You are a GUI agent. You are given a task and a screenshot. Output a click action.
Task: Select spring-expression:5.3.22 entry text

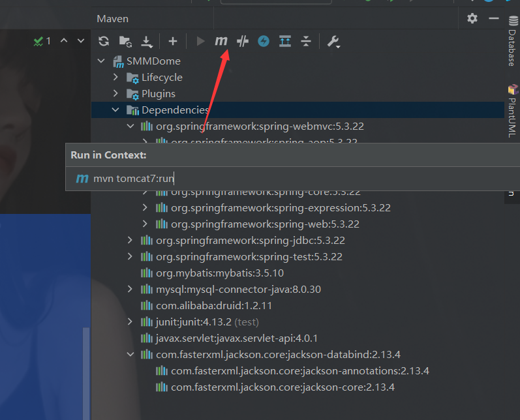pyautogui.click(x=281, y=208)
